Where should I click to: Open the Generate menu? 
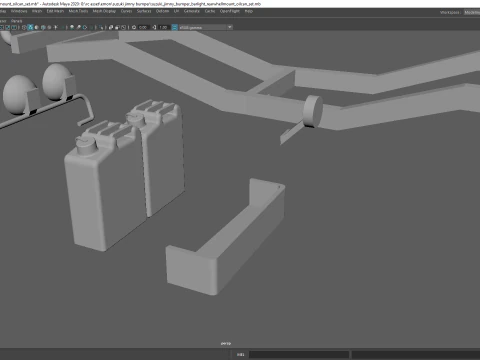(192, 11)
